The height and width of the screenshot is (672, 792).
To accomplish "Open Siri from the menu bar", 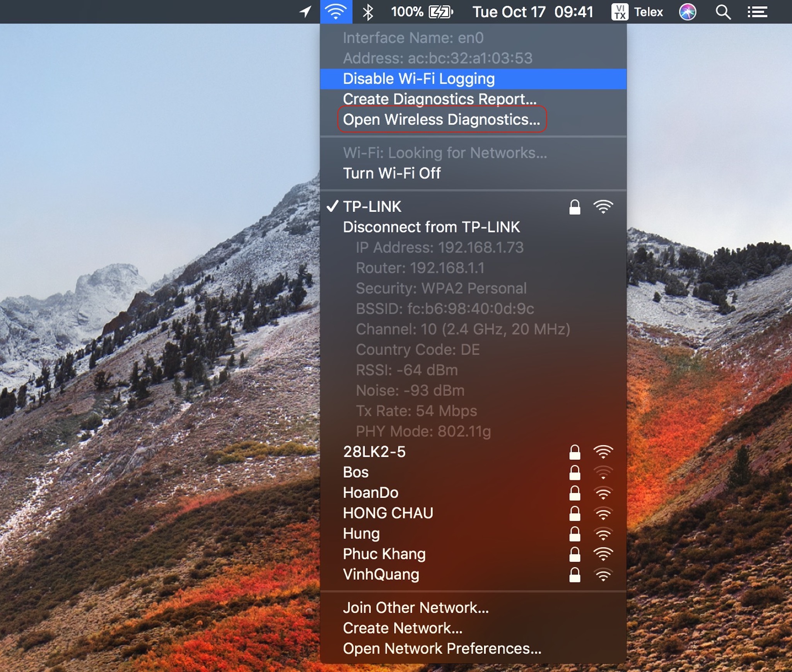I will click(688, 12).
